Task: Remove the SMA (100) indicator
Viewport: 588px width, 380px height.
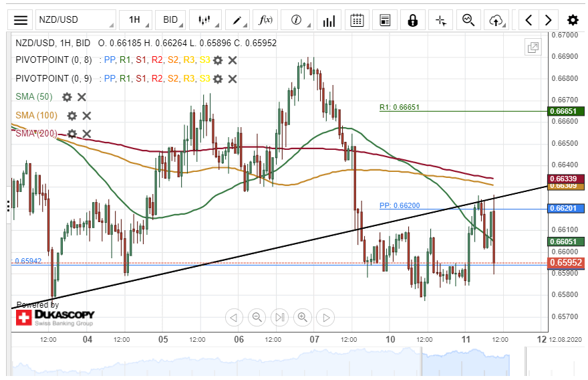Action: [x=87, y=116]
